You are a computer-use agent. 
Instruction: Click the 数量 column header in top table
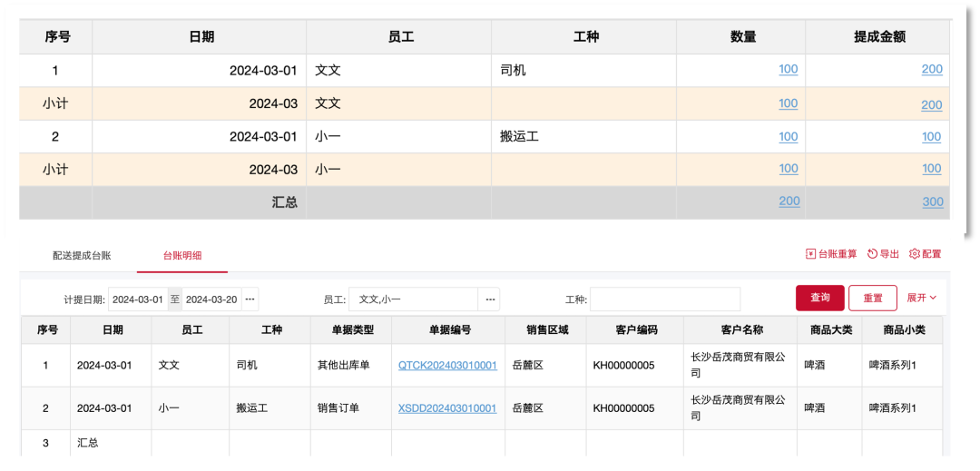coord(743,37)
